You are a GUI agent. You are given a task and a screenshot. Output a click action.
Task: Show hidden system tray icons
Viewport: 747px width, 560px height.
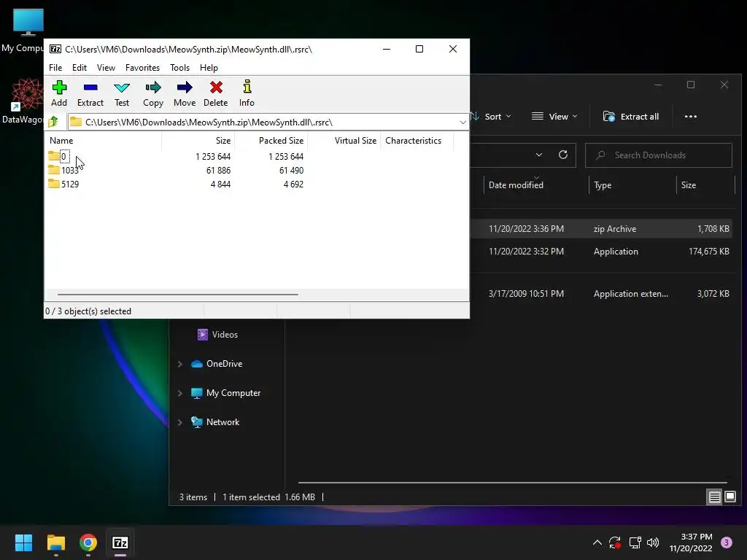[597, 542]
